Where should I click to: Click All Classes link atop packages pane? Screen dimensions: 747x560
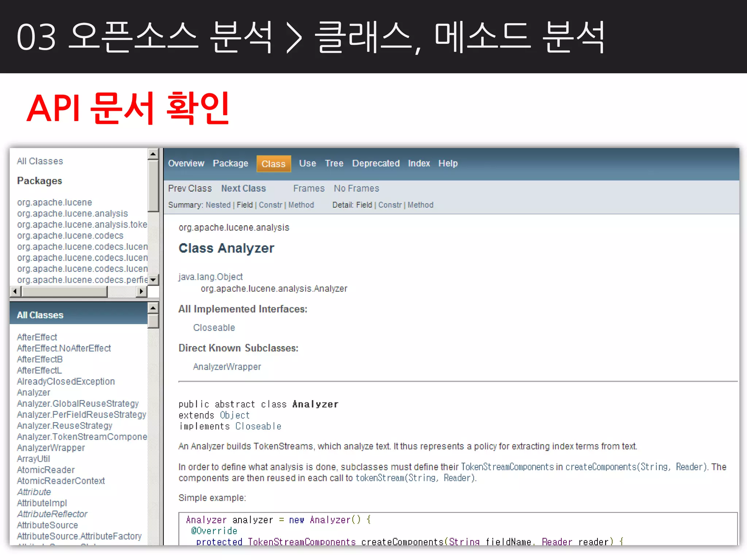tap(40, 161)
